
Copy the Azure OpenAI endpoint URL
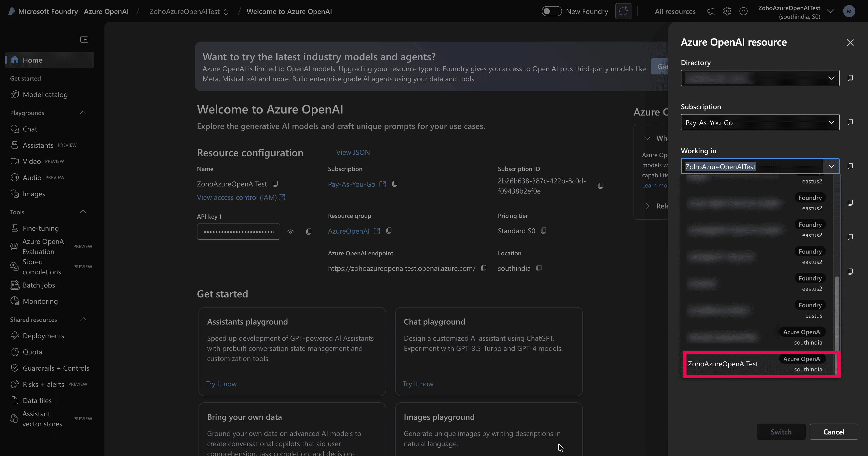pyautogui.click(x=483, y=268)
